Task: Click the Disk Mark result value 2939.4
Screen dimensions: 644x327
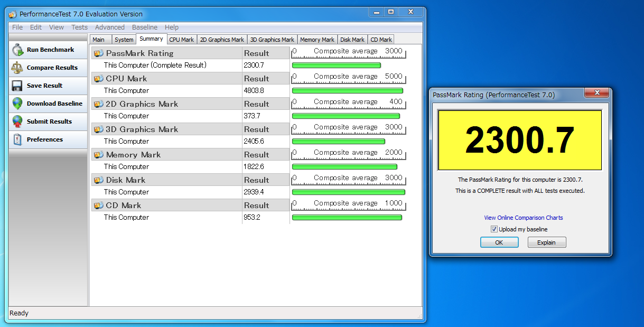Action: point(254,192)
